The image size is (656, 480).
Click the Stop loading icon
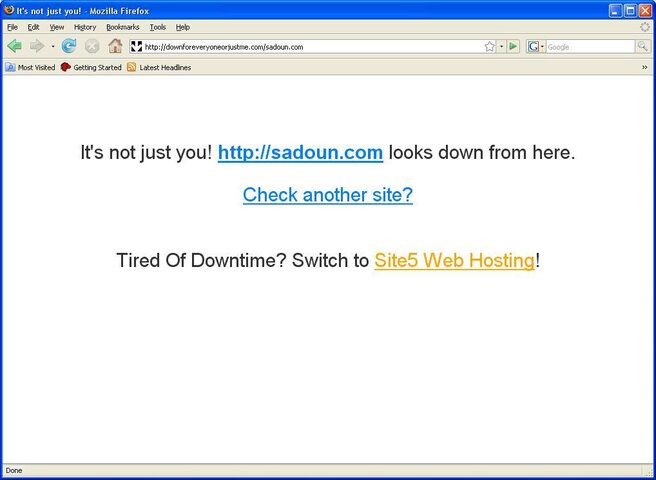coord(92,46)
